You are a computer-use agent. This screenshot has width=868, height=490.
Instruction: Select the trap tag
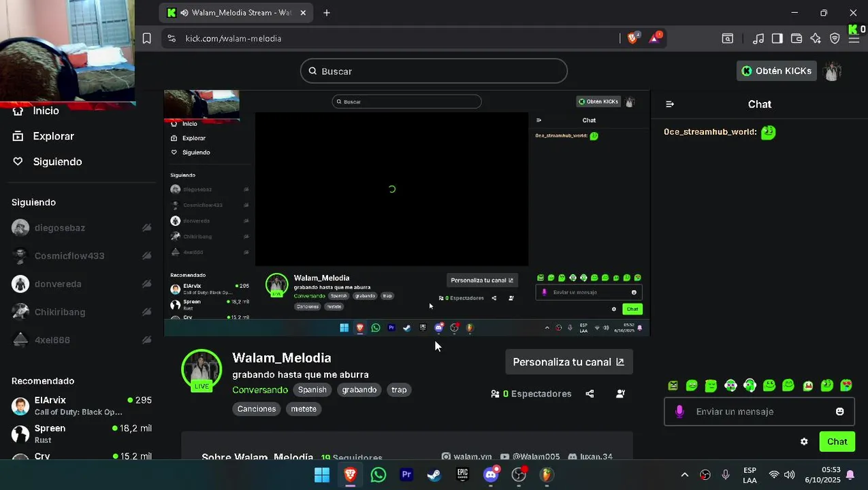click(x=399, y=390)
